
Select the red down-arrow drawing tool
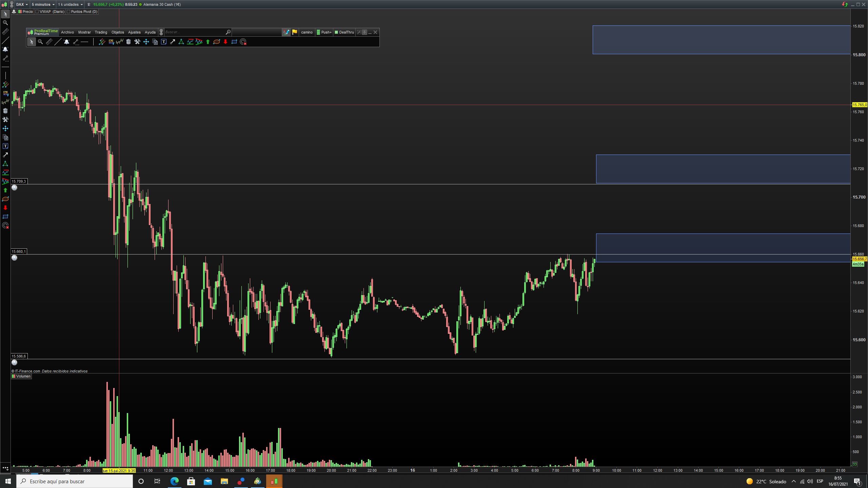(225, 42)
